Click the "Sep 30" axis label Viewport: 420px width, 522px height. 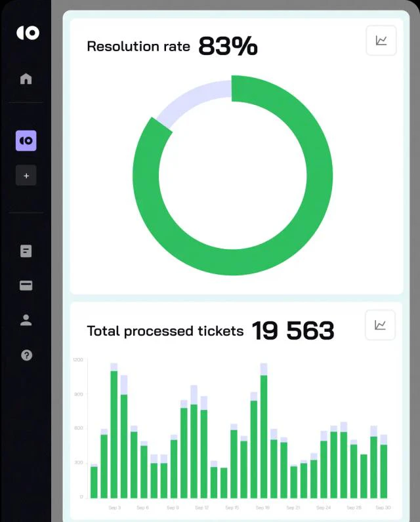(383, 508)
